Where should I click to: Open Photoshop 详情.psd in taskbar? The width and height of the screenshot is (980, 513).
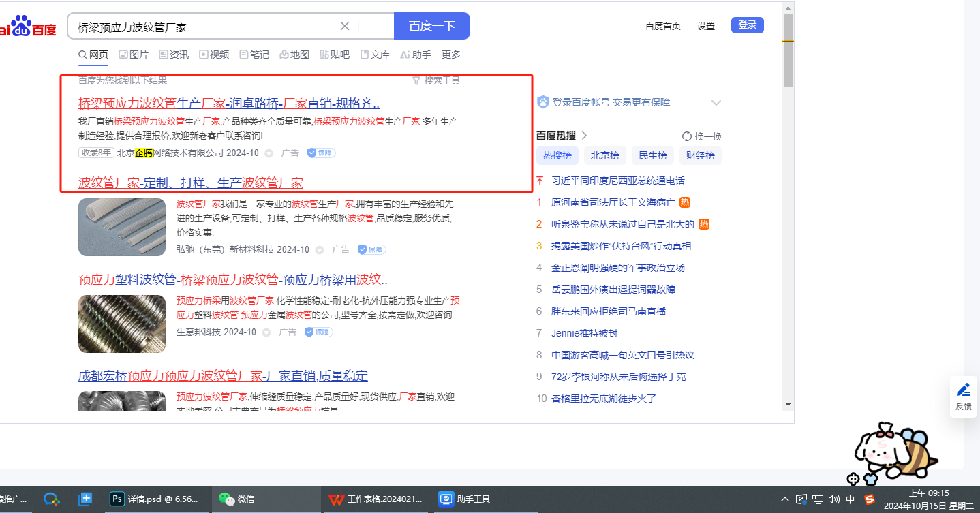[x=155, y=499]
